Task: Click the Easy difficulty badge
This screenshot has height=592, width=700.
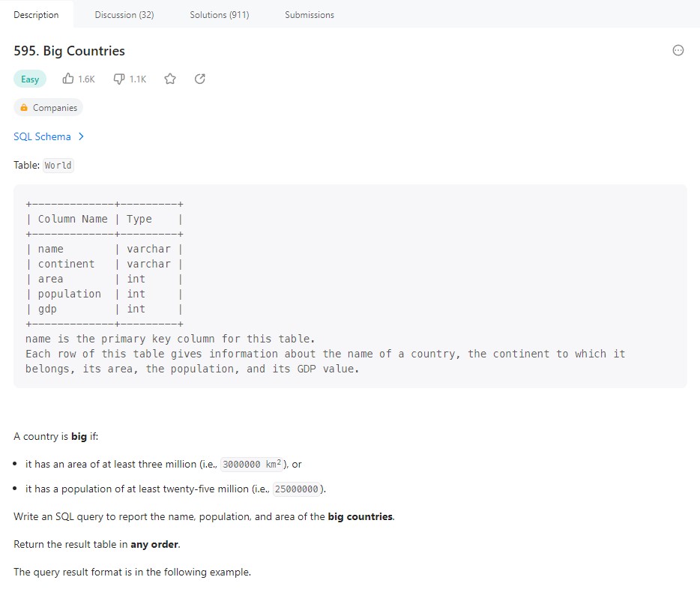Action: pos(30,79)
